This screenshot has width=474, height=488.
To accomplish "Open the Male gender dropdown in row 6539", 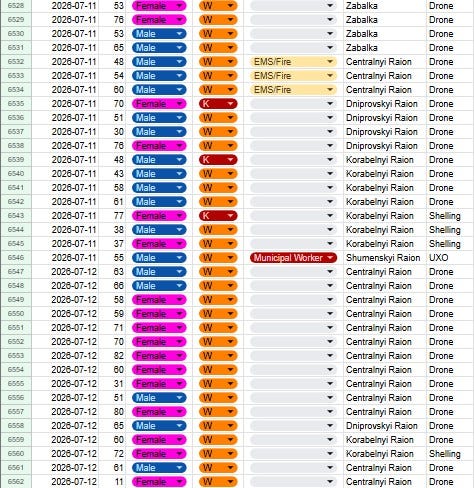I will point(159,160).
